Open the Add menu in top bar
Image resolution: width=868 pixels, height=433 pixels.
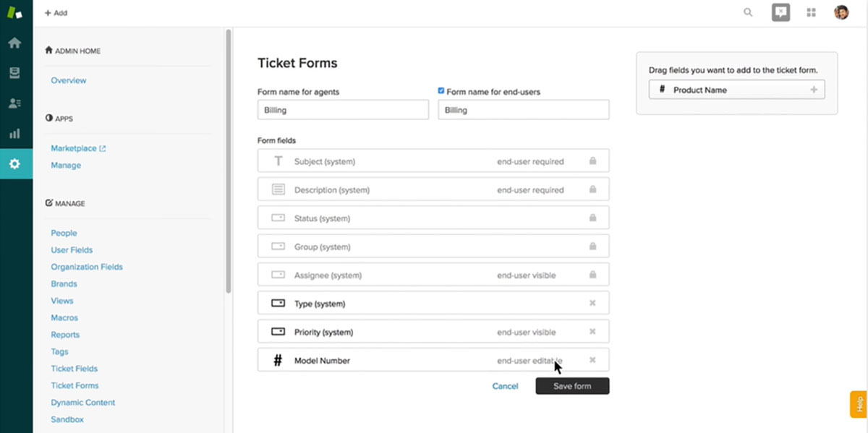click(x=56, y=12)
